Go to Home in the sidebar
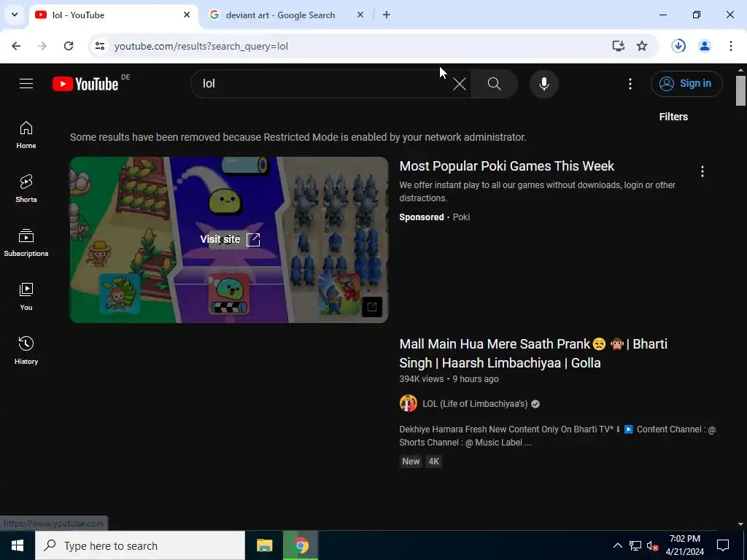747x560 pixels. tap(26, 135)
